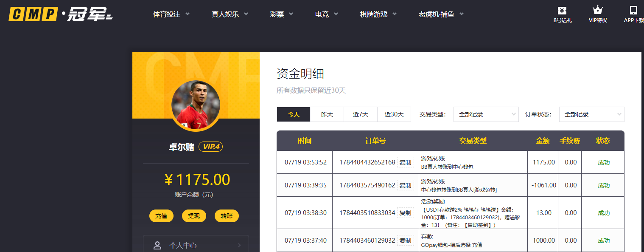Click the time 07/19 03:38:30

[305, 213]
